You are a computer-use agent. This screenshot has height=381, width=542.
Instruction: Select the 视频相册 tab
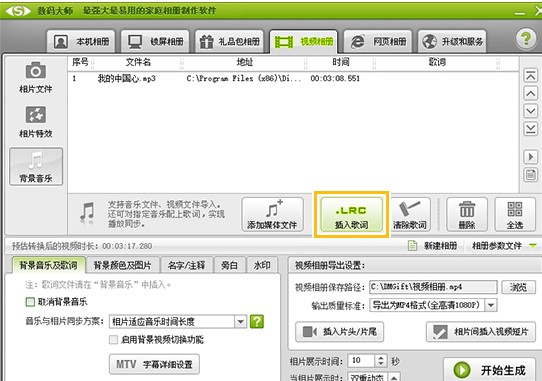pyautogui.click(x=303, y=41)
